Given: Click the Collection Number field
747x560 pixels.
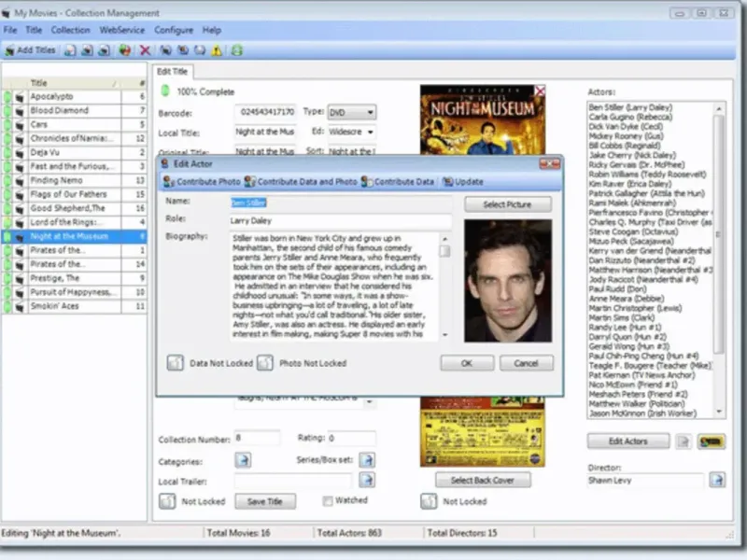Looking at the screenshot, I should [x=257, y=438].
